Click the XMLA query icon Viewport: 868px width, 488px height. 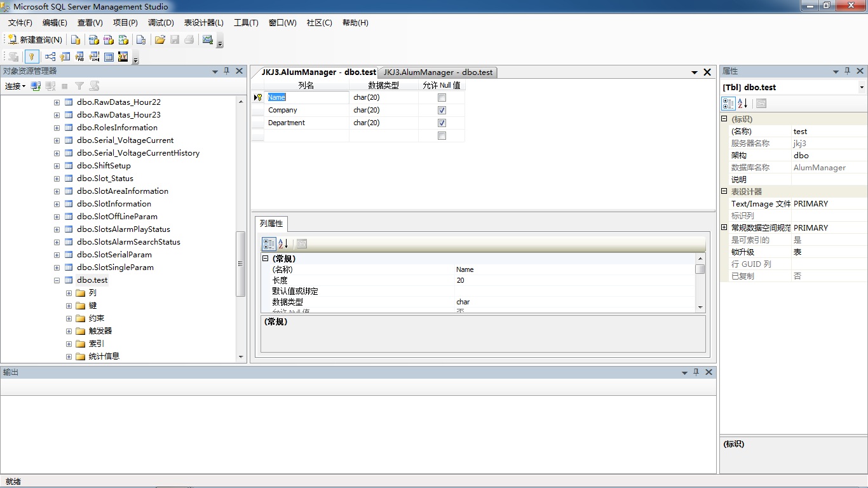(124, 39)
